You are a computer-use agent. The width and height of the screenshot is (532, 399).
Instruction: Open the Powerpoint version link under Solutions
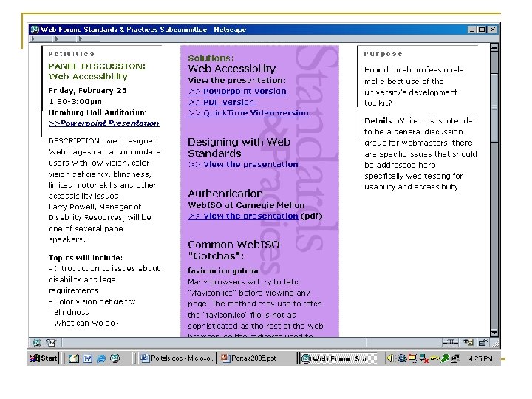[237, 92]
